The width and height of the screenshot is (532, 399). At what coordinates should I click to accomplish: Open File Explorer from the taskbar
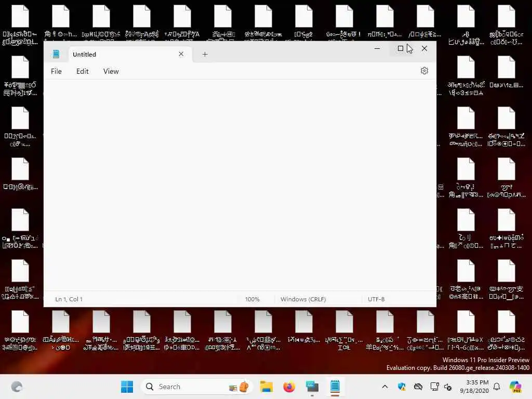coord(267,387)
